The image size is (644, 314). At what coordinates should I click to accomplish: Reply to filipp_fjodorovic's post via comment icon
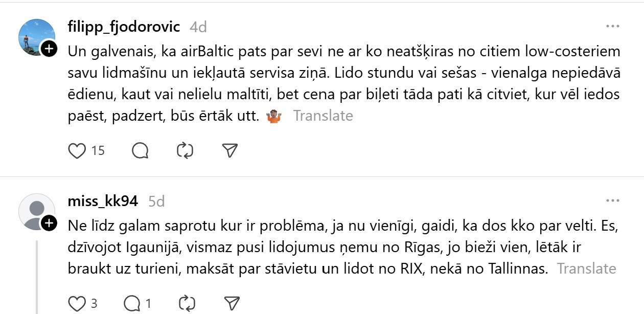[140, 150]
